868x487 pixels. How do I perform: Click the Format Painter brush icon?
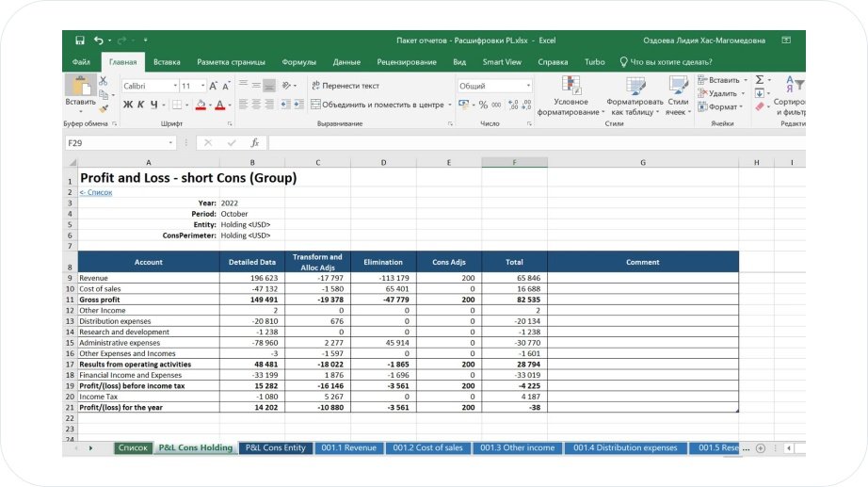click(103, 107)
